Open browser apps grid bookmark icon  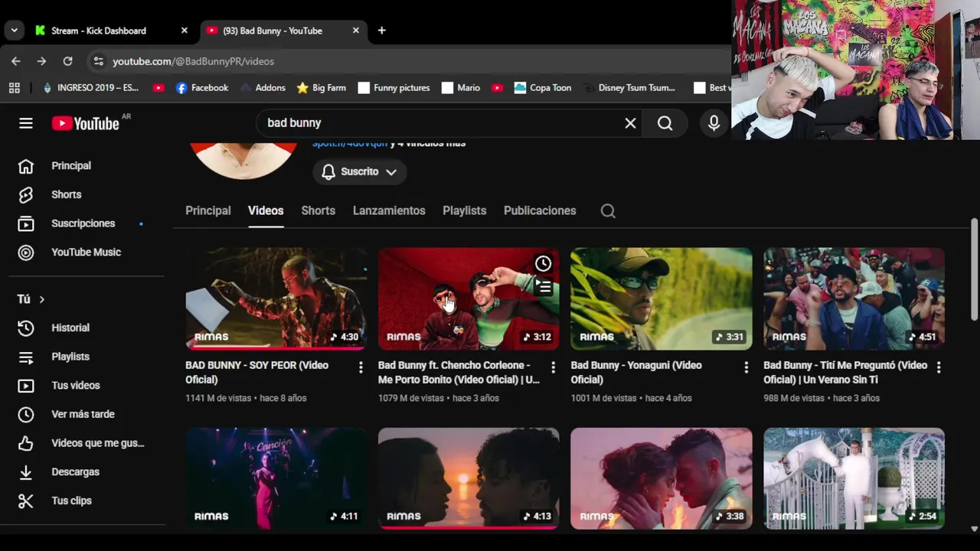pos(15,88)
